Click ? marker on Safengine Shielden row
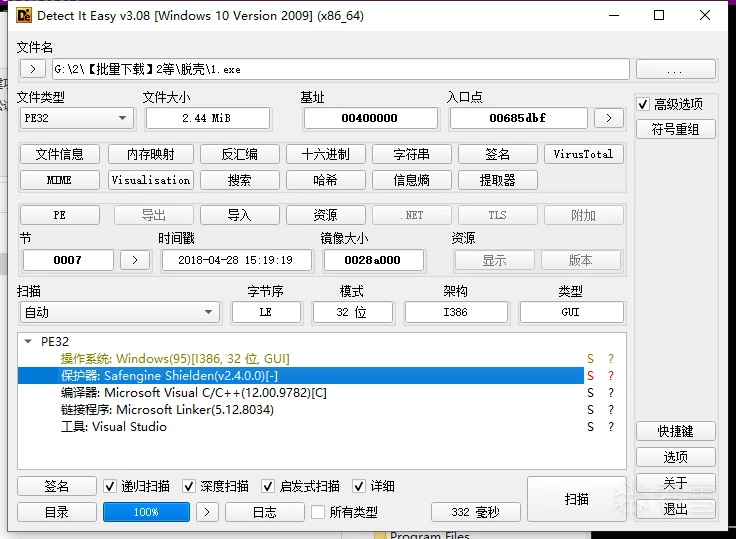 click(611, 376)
